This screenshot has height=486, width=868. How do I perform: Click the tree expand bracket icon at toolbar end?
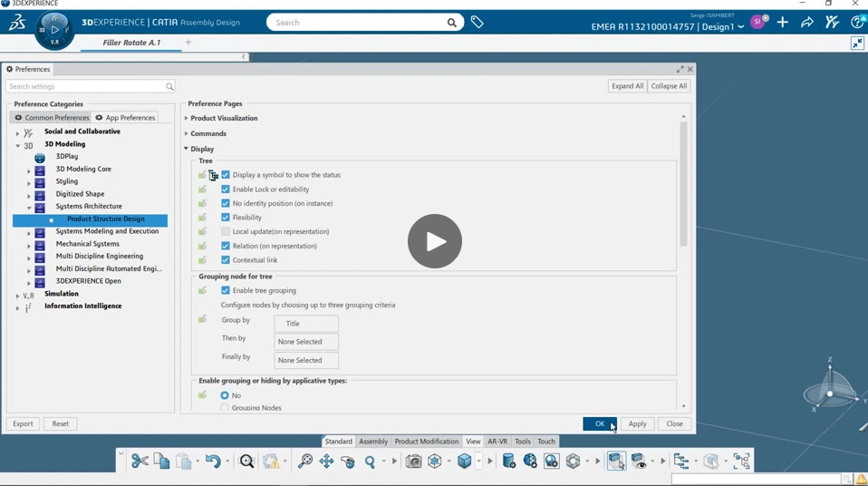coord(742,461)
